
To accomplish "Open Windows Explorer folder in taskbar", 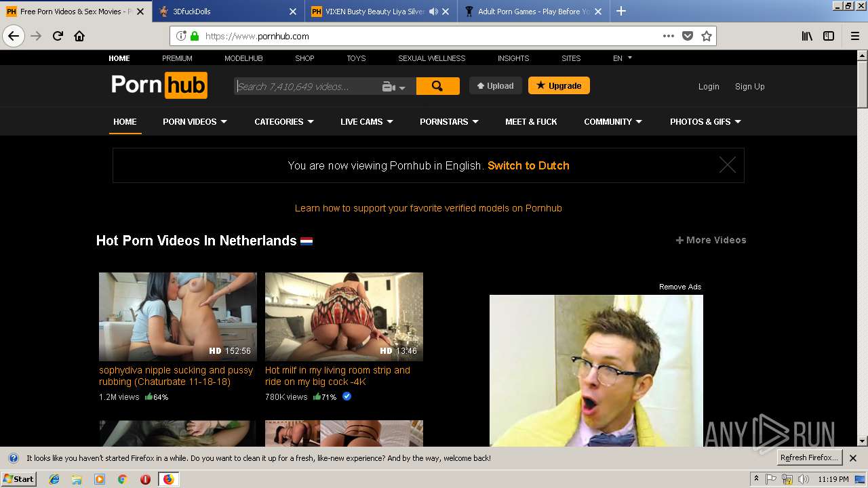I will tap(77, 479).
